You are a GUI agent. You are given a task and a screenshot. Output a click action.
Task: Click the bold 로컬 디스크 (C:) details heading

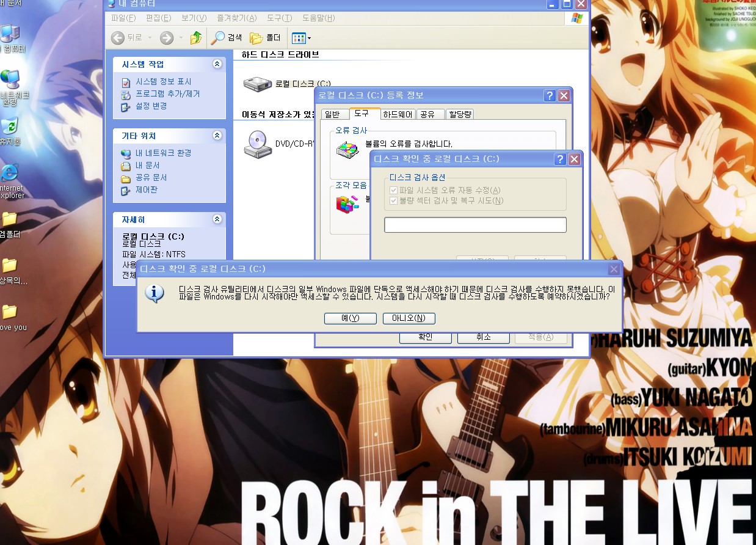pyautogui.click(x=153, y=236)
